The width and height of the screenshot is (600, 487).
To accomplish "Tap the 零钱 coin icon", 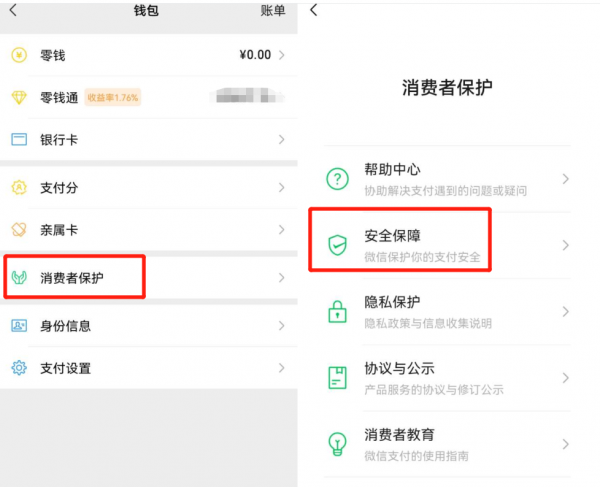I will pos(18,56).
